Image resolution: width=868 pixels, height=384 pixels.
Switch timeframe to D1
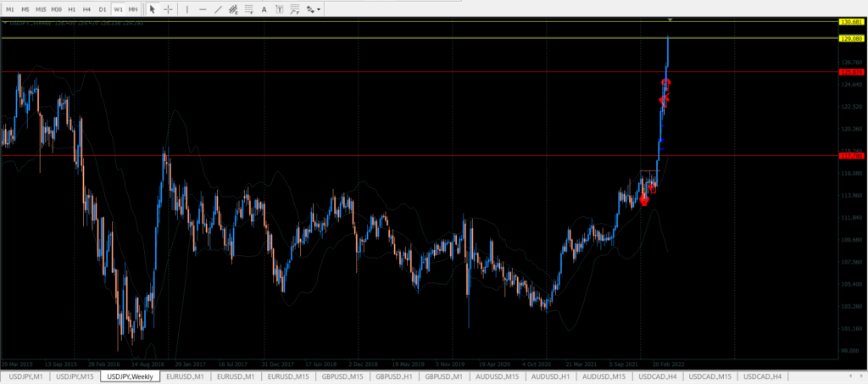102,9
